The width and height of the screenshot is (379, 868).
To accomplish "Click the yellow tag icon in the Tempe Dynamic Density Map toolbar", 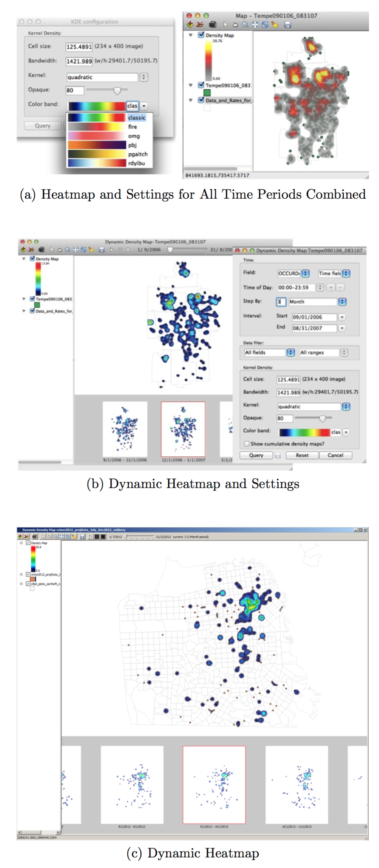I will tap(91, 250).
